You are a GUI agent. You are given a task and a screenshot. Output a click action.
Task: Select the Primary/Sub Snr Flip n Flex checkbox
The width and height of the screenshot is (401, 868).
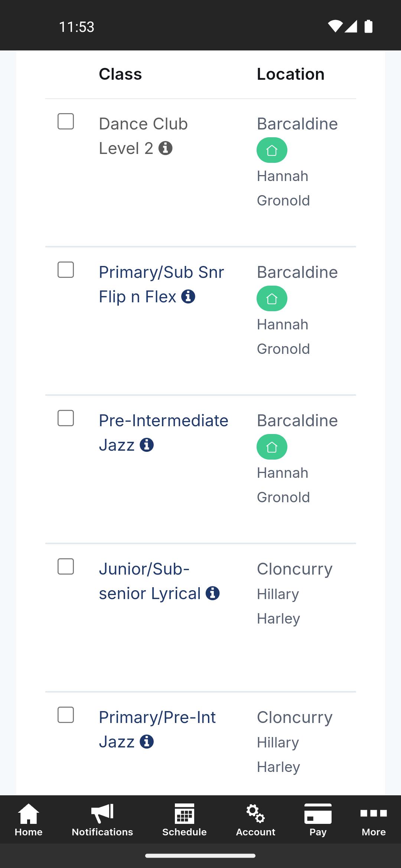click(66, 270)
